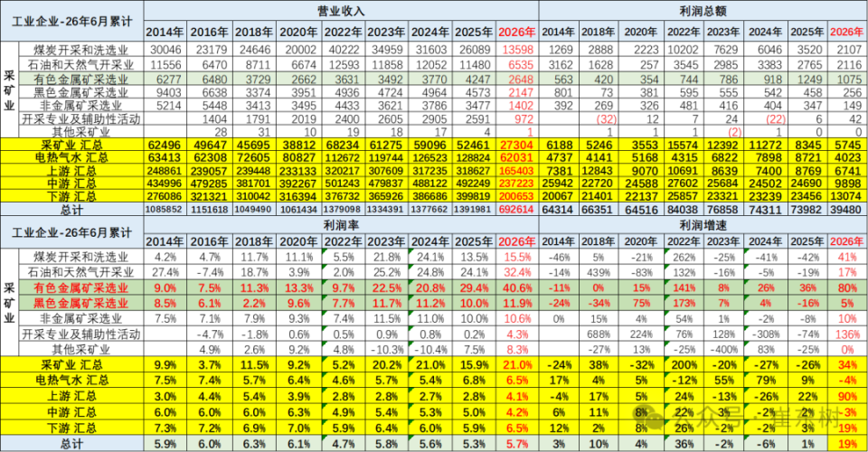Click the red negative profit value (32)
Image resolution: width=868 pixels, height=452 pixels.
606,118
